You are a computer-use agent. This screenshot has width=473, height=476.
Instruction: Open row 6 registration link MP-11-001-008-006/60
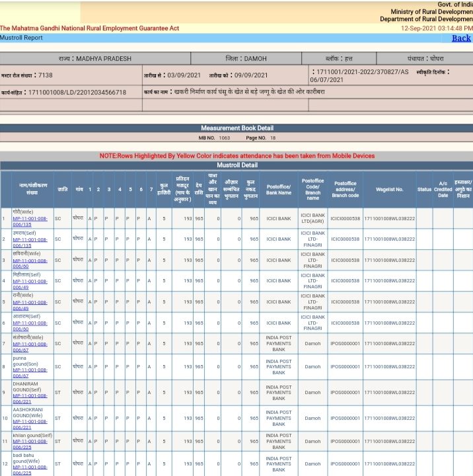coord(30,326)
